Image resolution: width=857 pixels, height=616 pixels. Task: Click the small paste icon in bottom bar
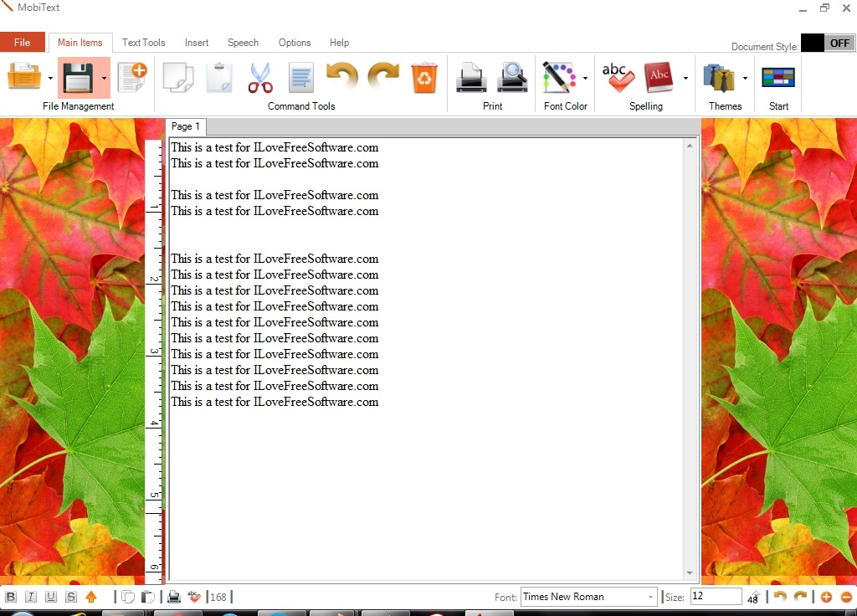[x=147, y=597]
